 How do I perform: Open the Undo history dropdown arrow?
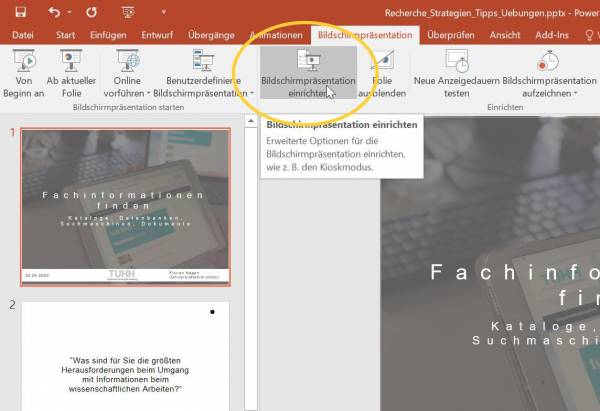[x=70, y=12]
